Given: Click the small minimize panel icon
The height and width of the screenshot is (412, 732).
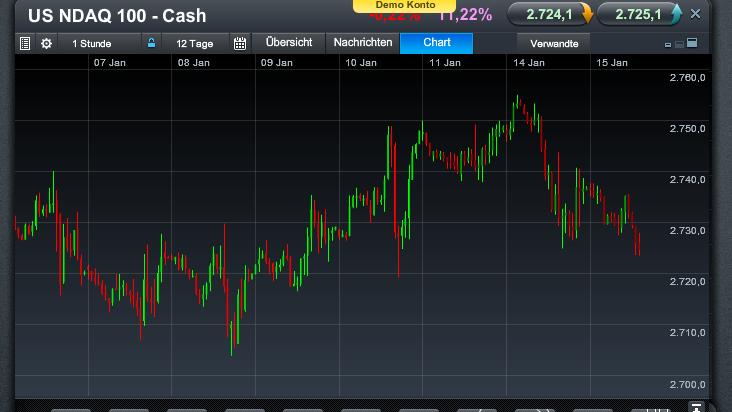Looking at the screenshot, I should (x=668, y=45).
